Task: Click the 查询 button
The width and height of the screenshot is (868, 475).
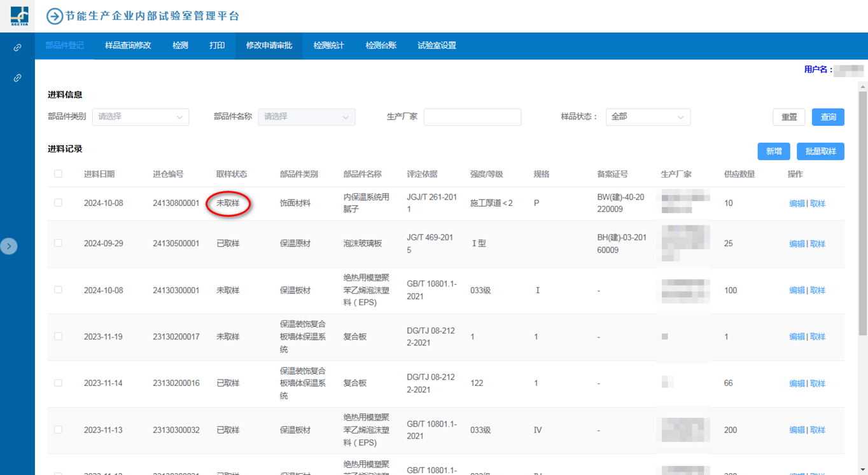Action: click(828, 117)
